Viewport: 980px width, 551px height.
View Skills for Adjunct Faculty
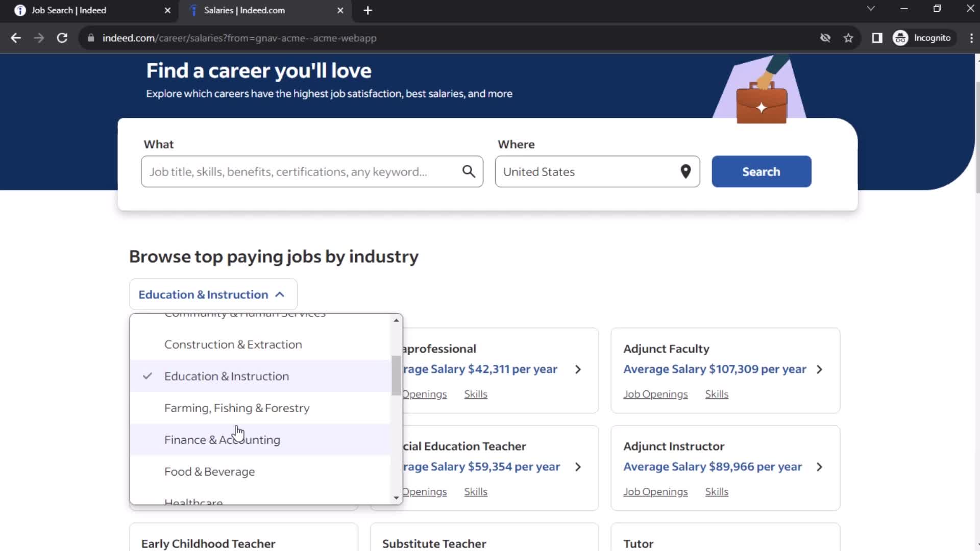[x=717, y=394]
